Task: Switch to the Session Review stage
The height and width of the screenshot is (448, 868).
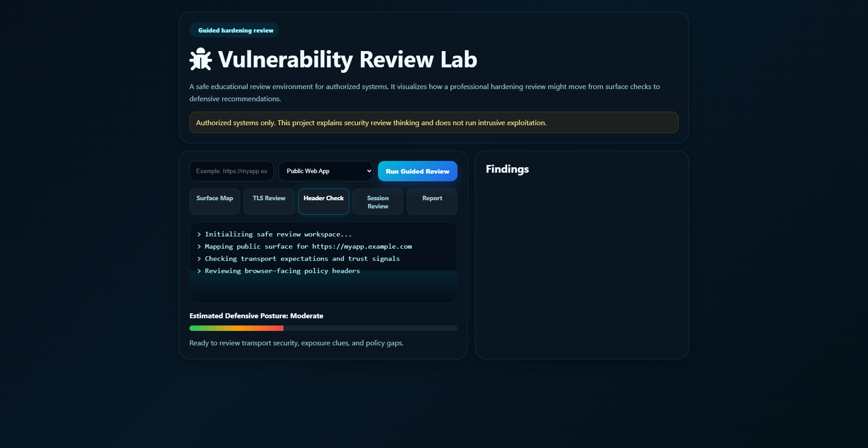Action: [377, 202]
